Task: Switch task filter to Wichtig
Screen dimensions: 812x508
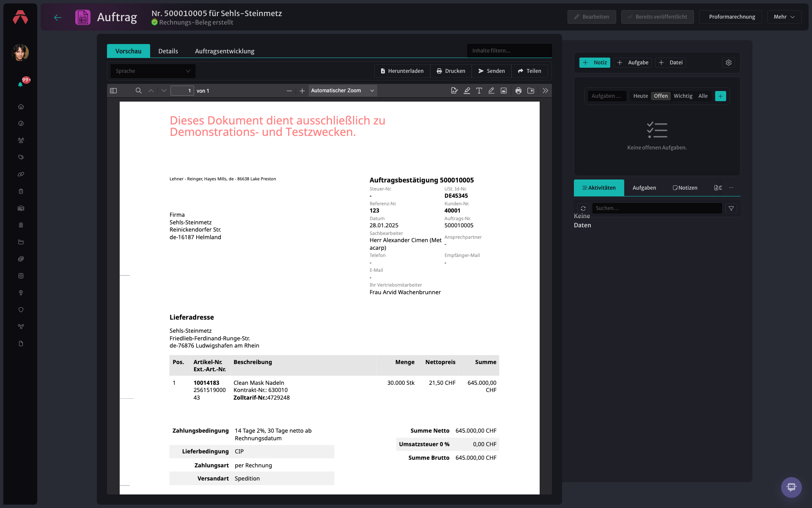Action: click(x=683, y=96)
